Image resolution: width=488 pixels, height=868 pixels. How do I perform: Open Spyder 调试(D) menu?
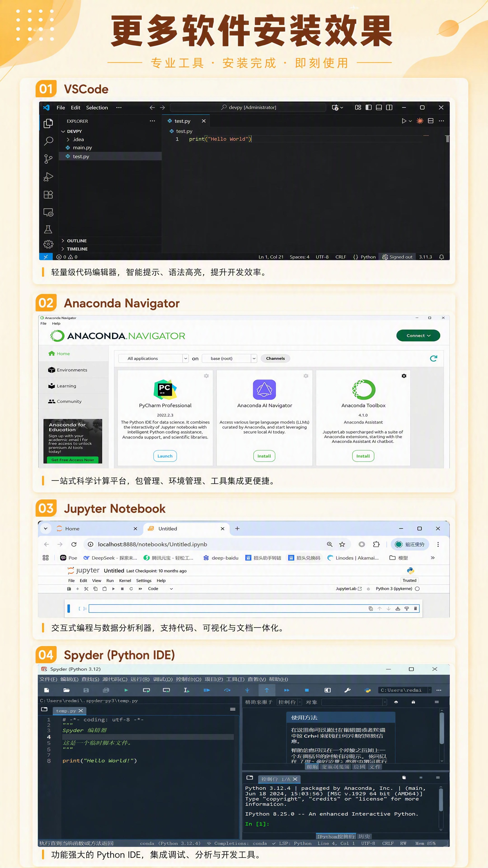click(x=163, y=679)
